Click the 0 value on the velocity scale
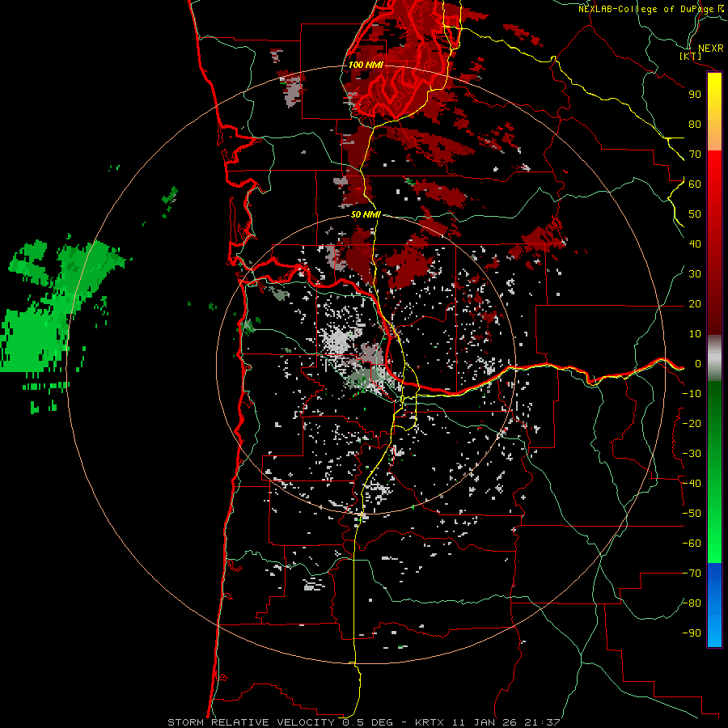Viewport: 728px width, 728px height. pos(698,364)
